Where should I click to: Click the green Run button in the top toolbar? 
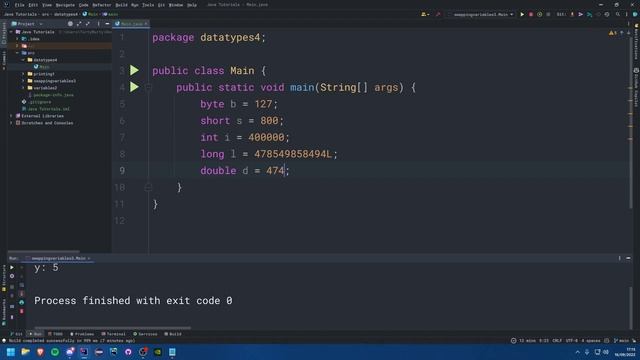(x=522, y=14)
